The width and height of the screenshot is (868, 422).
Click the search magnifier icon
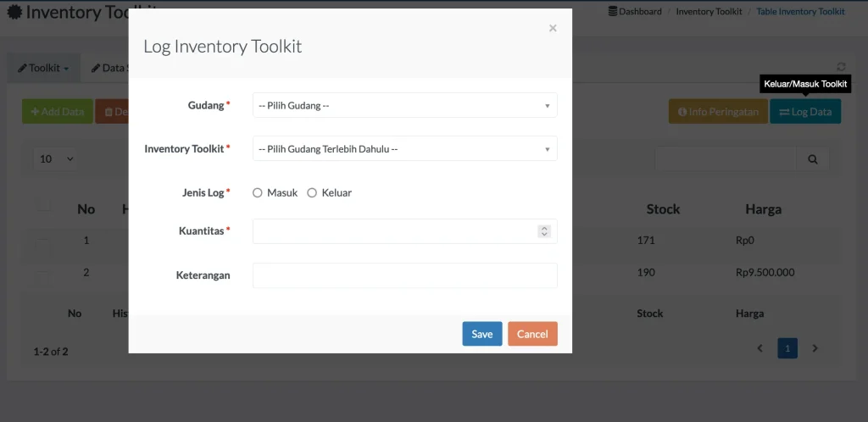pyautogui.click(x=812, y=158)
